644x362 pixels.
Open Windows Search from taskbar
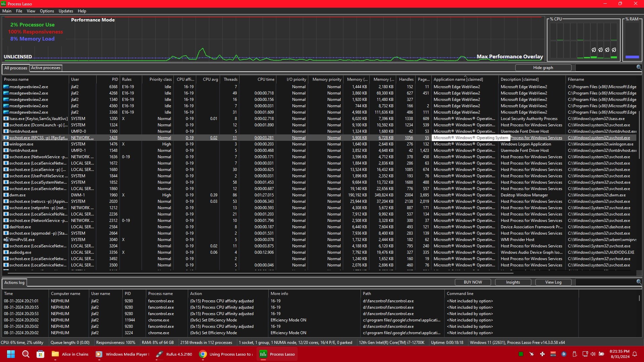[25, 354]
